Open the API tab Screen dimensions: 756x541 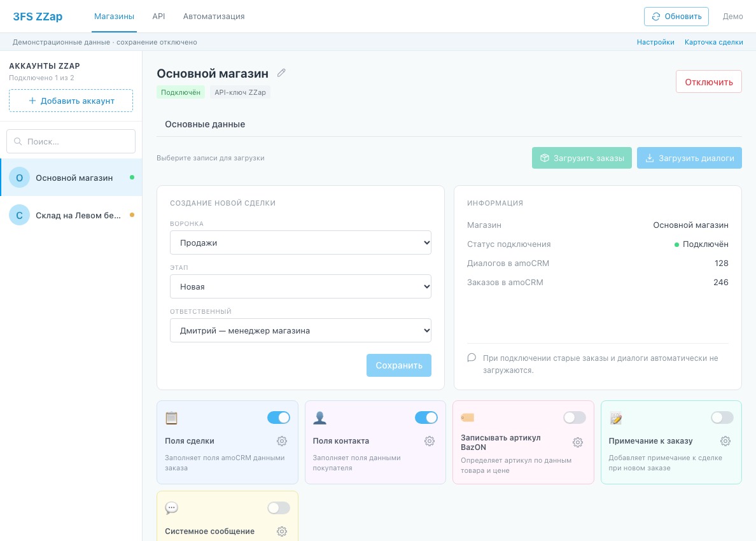pos(158,17)
